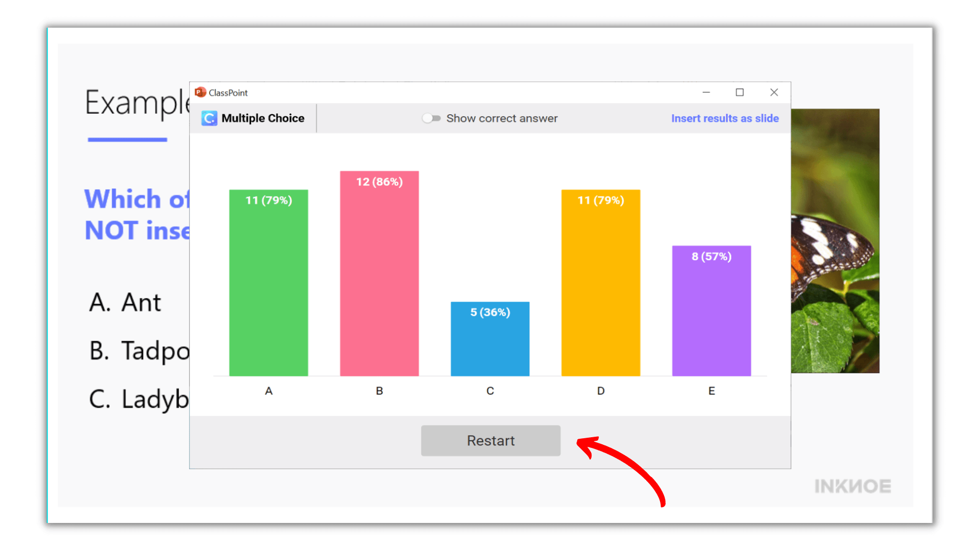Click the INKNOE logo watermark

[x=852, y=486]
